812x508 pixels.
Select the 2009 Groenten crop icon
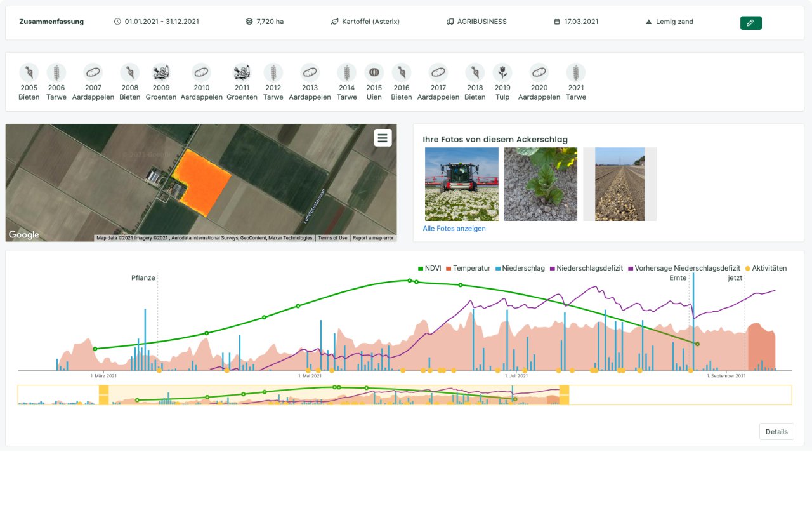pyautogui.click(x=161, y=73)
